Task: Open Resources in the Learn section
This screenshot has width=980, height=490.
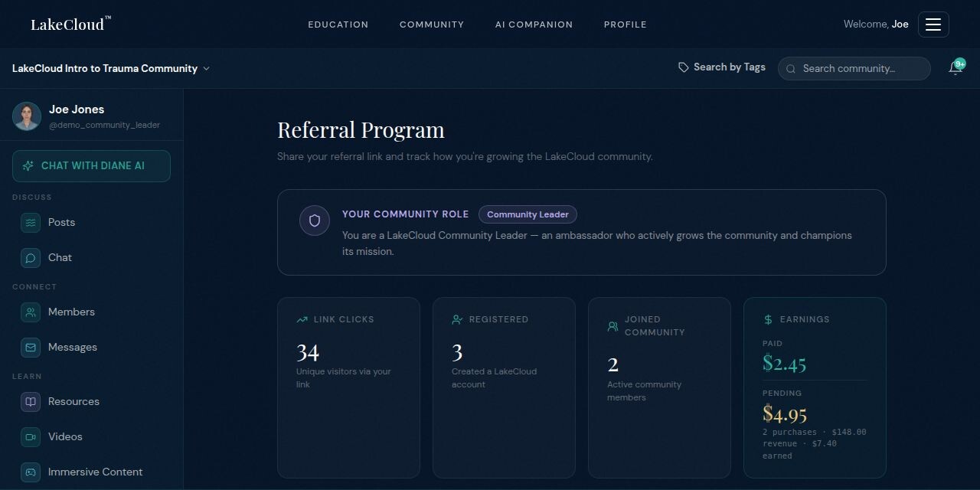Action: 91,402
